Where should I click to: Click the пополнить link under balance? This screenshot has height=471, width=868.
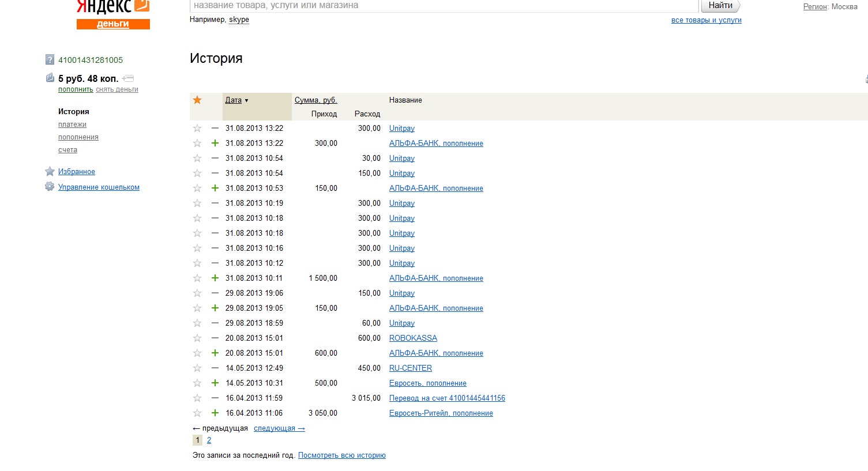pyautogui.click(x=76, y=89)
